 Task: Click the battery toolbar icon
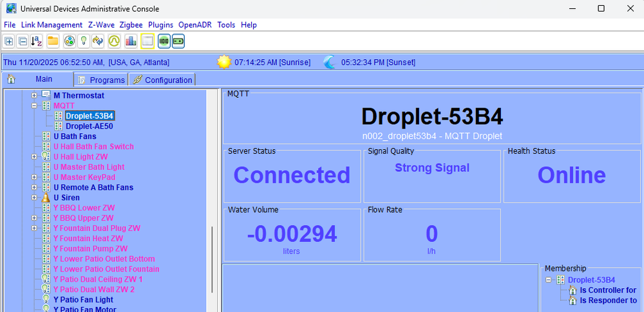pos(178,41)
